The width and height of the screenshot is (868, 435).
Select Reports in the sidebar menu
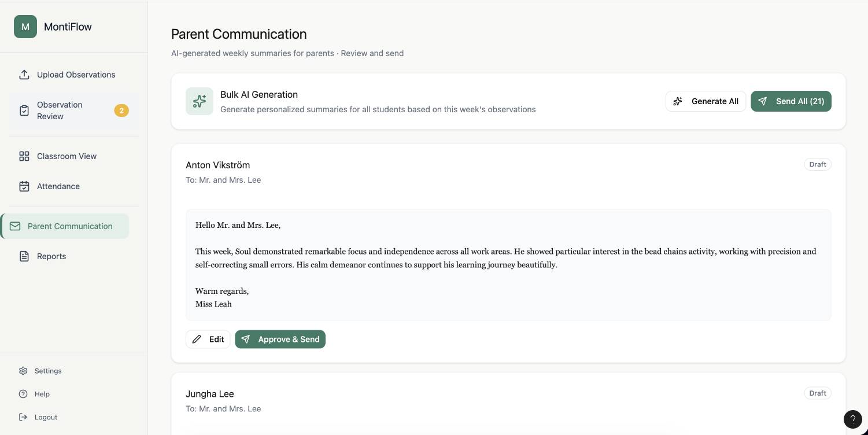[51, 256]
